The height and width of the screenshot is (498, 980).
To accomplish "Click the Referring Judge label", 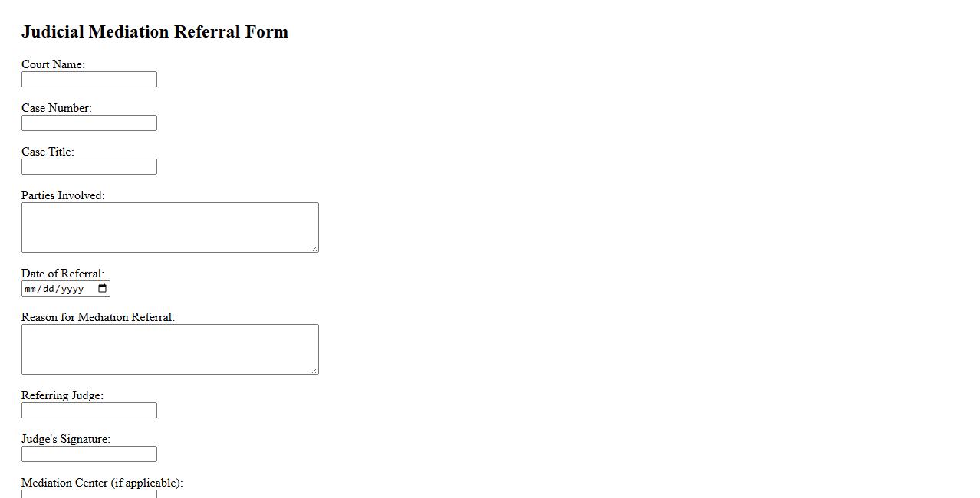I will click(x=62, y=395).
